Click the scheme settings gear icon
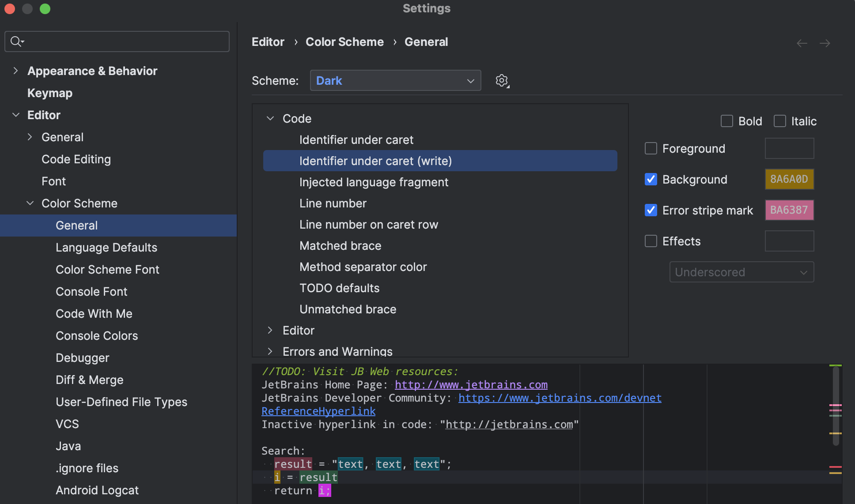Image resolution: width=855 pixels, height=504 pixels. coord(502,81)
